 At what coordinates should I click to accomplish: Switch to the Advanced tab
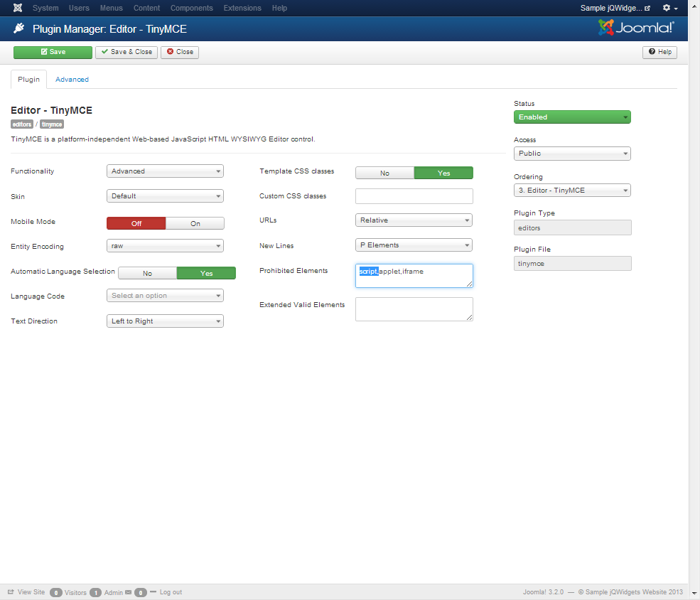click(72, 80)
